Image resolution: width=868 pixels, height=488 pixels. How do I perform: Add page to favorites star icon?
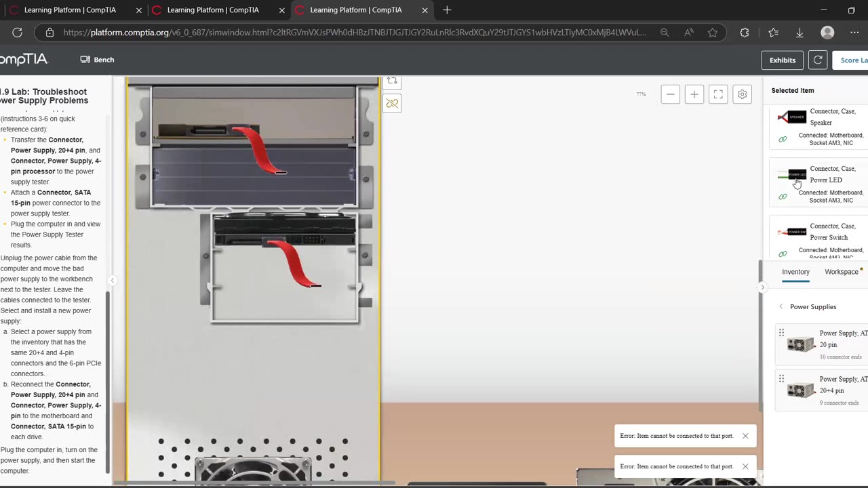713,33
